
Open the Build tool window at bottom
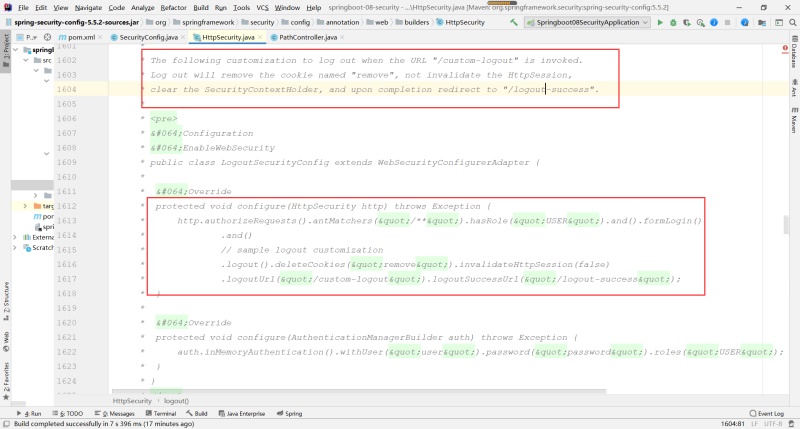(197, 414)
